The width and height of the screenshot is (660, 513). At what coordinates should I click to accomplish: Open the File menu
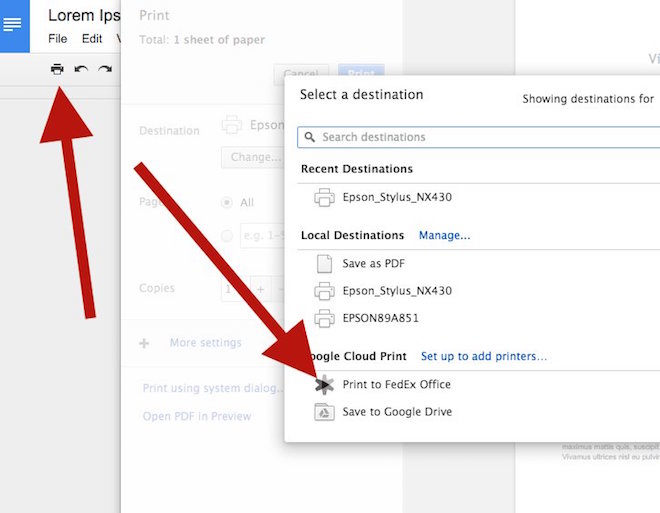(58, 39)
